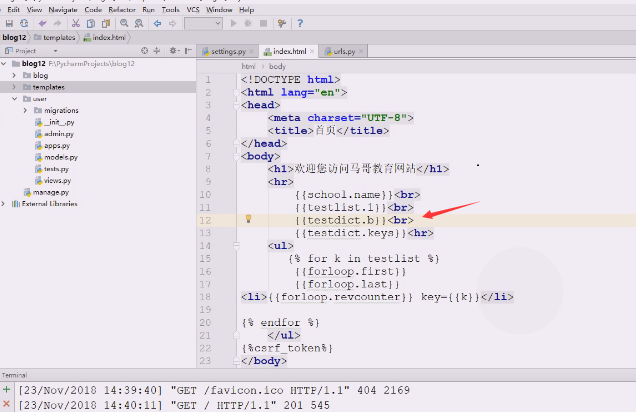This screenshot has height=412, width=636.
Task: Hide the Project tool window
Action: pyautogui.click(x=188, y=51)
